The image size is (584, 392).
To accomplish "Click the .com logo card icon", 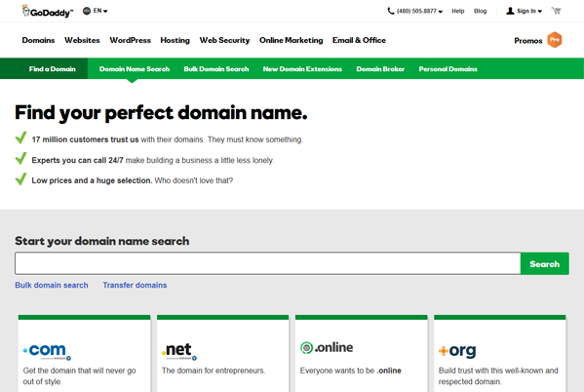I will click(47, 351).
